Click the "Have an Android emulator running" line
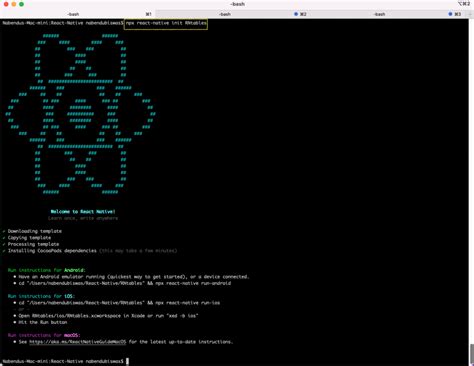This screenshot has width=474, height=366. 132,277
